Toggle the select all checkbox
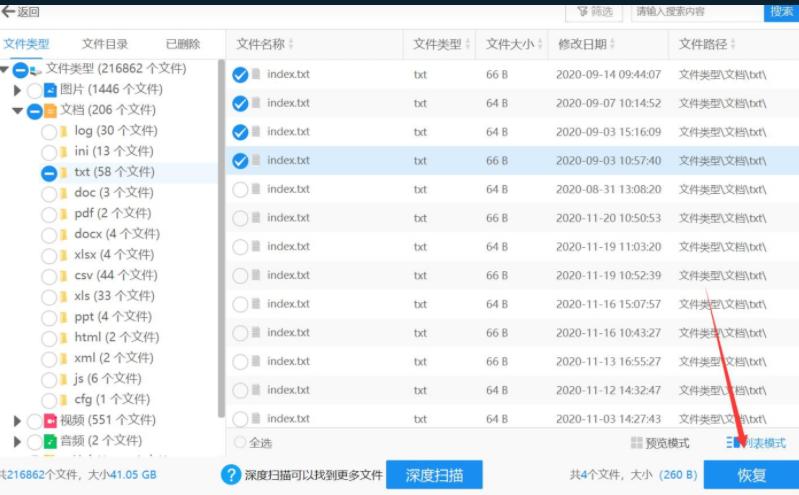Screen dimensions: 799x495 coord(240,443)
